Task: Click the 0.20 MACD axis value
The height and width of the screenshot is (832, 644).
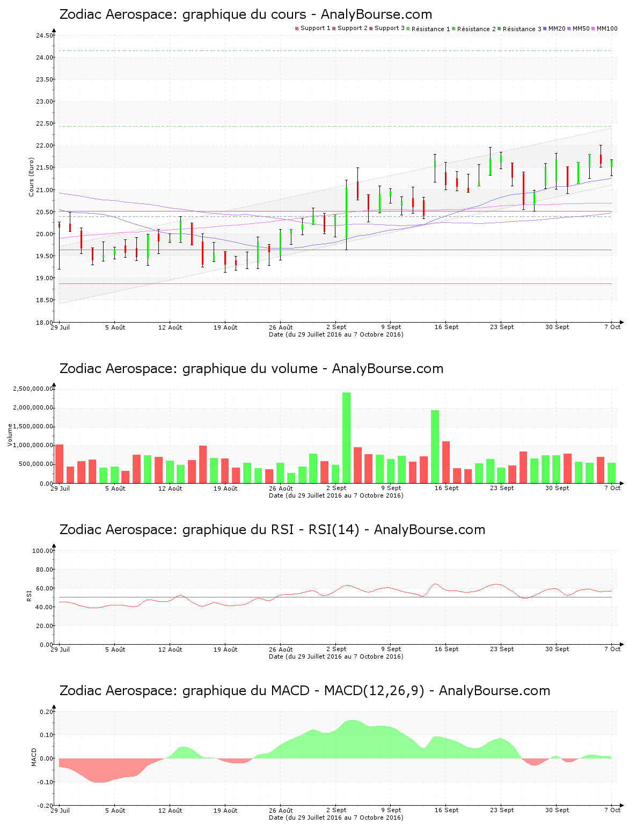Action: tap(46, 712)
